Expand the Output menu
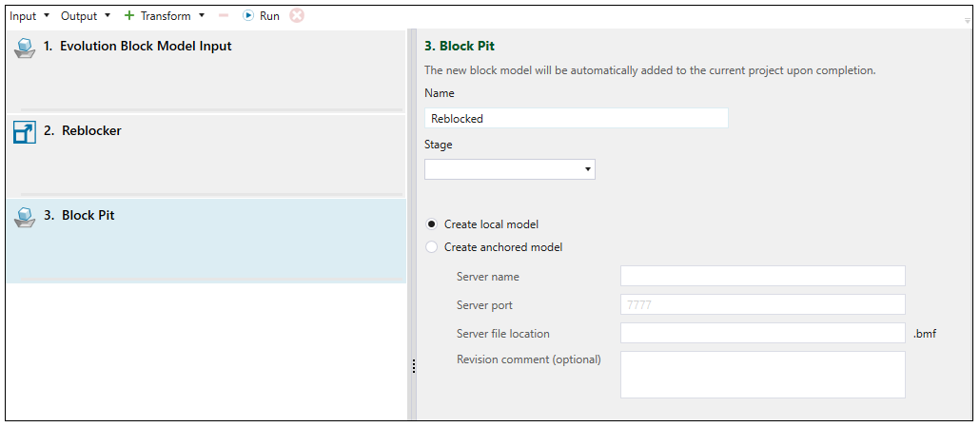The height and width of the screenshot is (427, 980). pyautogui.click(x=86, y=16)
